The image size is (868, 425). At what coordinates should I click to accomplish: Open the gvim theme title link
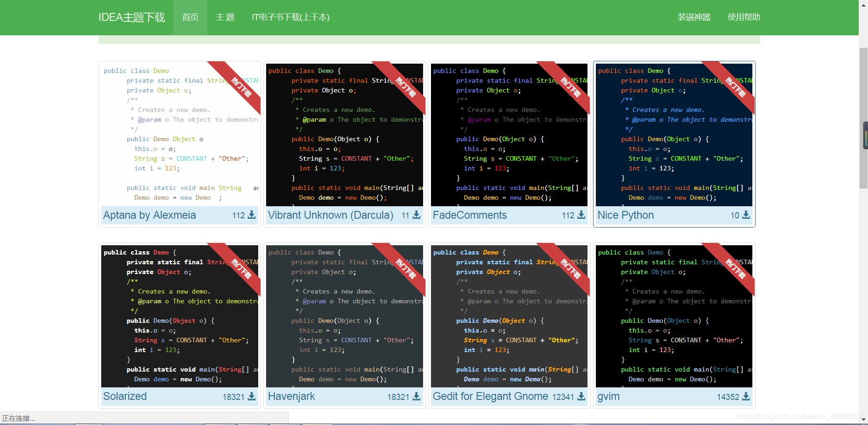608,396
